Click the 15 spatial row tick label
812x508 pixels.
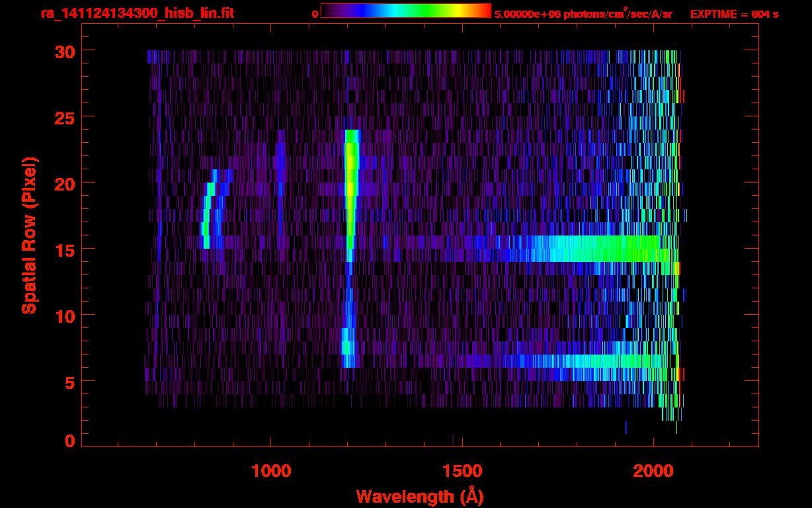click(x=64, y=249)
